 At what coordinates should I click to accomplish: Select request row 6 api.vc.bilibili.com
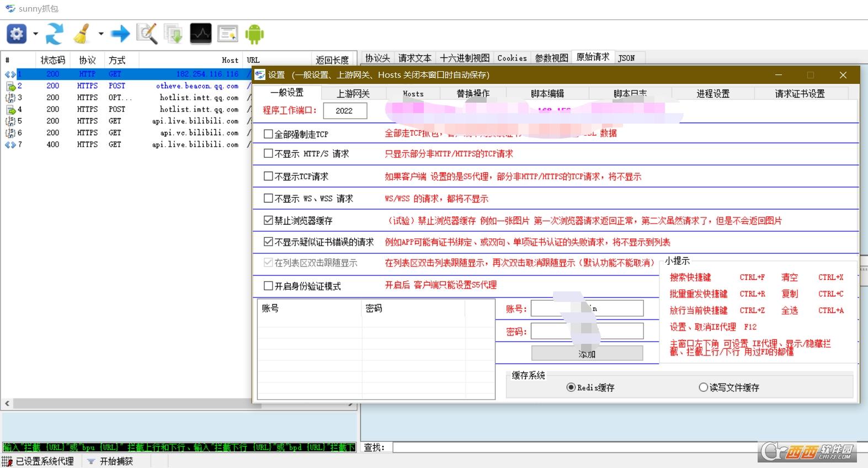click(x=127, y=133)
